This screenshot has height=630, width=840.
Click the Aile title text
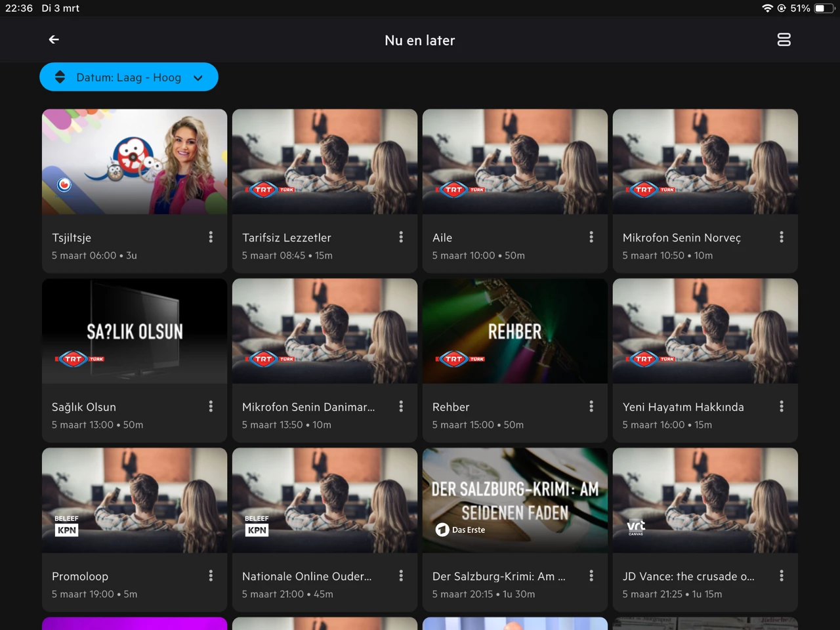tap(442, 238)
